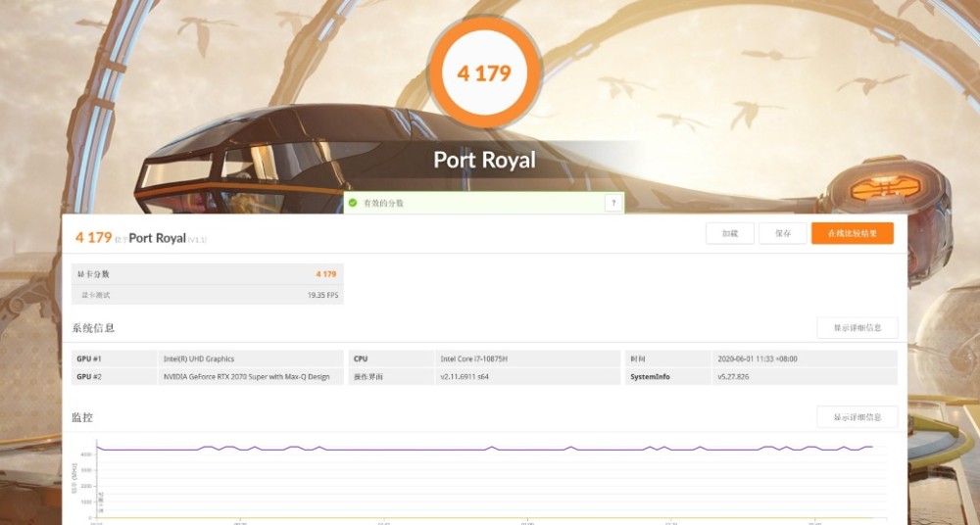Click the CPU Intel Core i7-10875H entry
The height and width of the screenshot is (525, 980).
pos(484,358)
